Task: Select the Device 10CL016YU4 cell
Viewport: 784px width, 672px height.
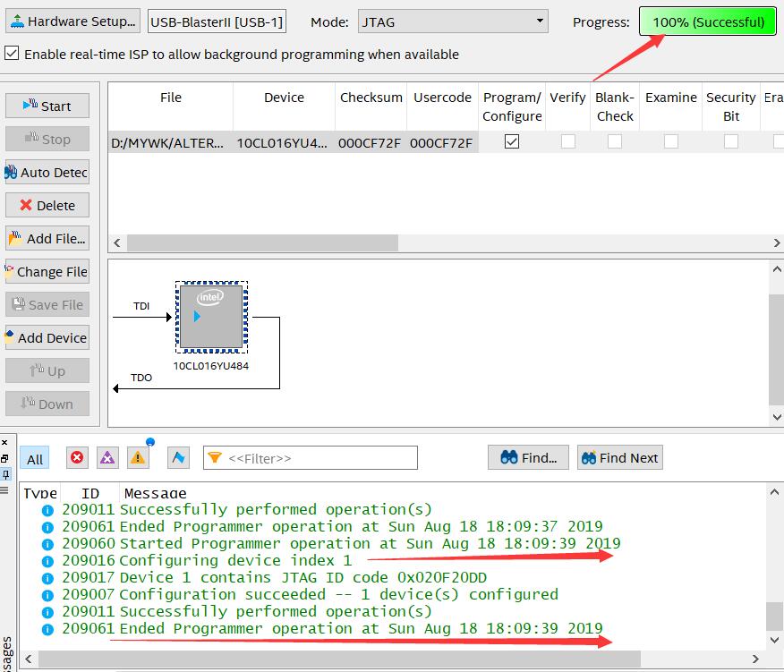Action: (283, 143)
